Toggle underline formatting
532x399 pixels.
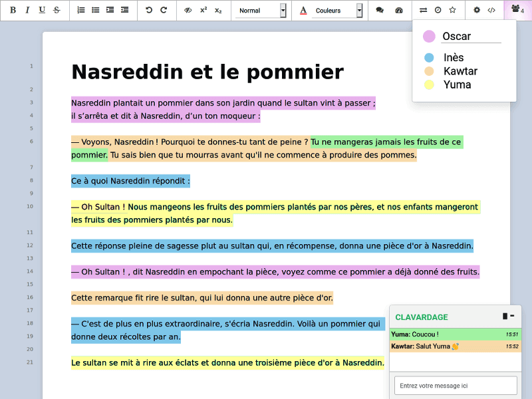(x=42, y=10)
